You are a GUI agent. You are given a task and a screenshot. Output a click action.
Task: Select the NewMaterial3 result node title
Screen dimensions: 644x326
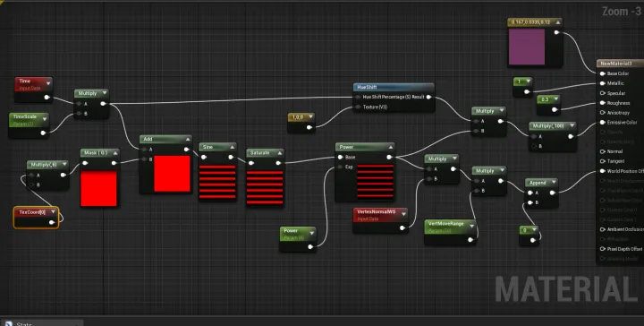point(615,64)
